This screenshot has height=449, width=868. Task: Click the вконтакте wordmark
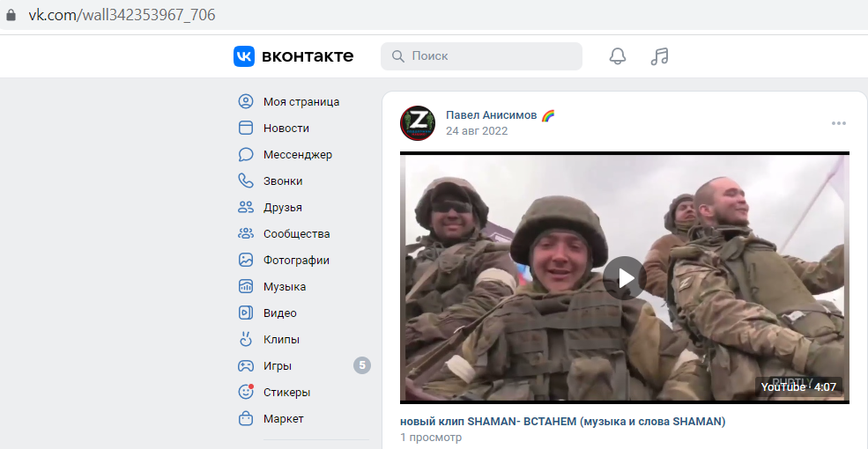(x=308, y=56)
